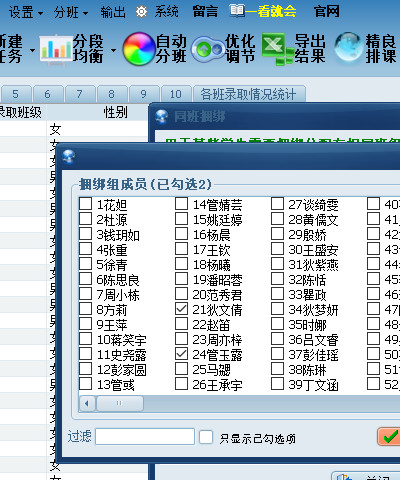Check the box for 27谈绮雯
The height and width of the screenshot is (480, 400).
coord(277,204)
